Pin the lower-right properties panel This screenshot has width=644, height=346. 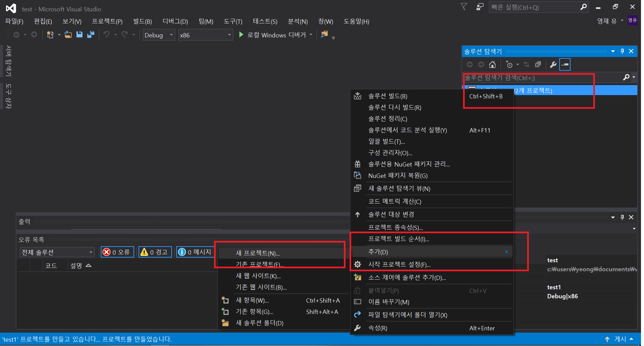click(622, 217)
